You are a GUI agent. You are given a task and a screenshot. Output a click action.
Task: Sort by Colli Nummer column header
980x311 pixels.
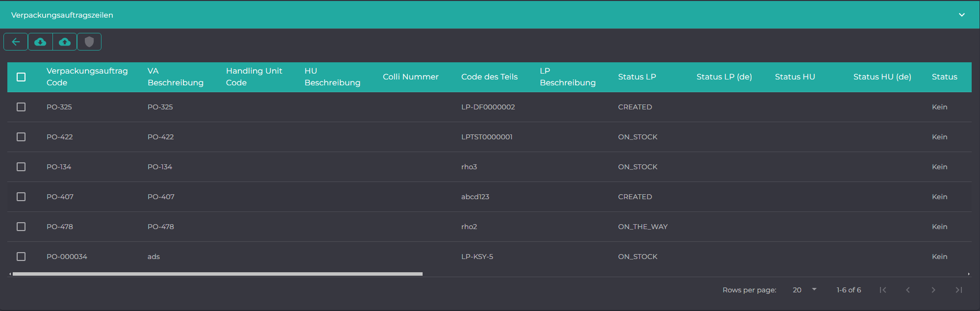click(x=411, y=77)
